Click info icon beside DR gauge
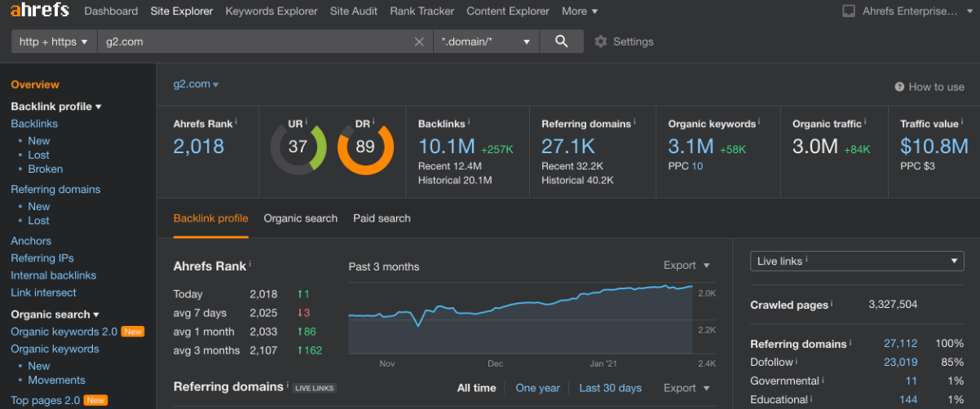This screenshot has width=980, height=409. [373, 122]
